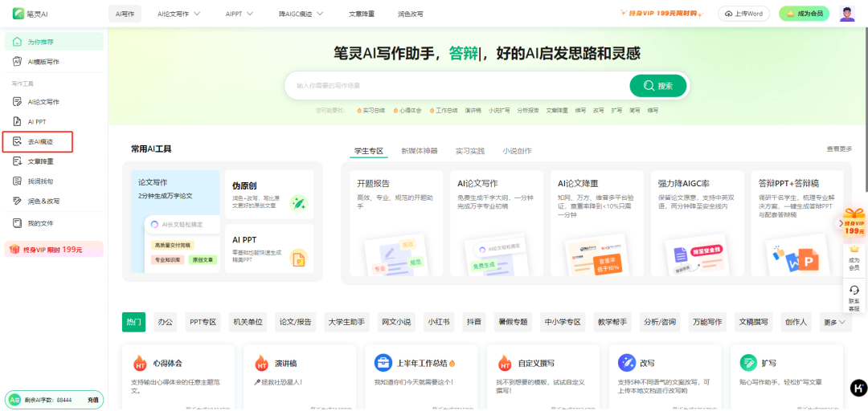Select 文章降重 sidebar icon
This screenshot has height=411, width=868.
pyautogui.click(x=17, y=161)
